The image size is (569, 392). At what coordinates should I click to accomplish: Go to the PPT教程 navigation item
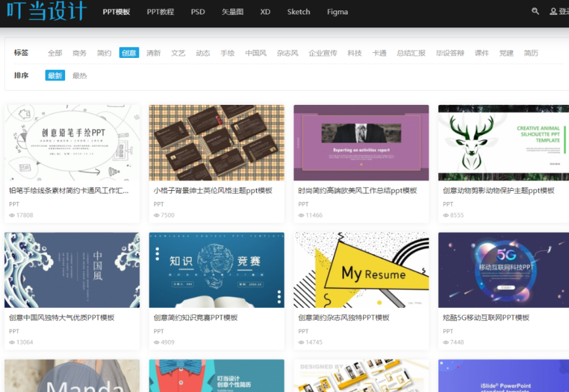(x=160, y=12)
